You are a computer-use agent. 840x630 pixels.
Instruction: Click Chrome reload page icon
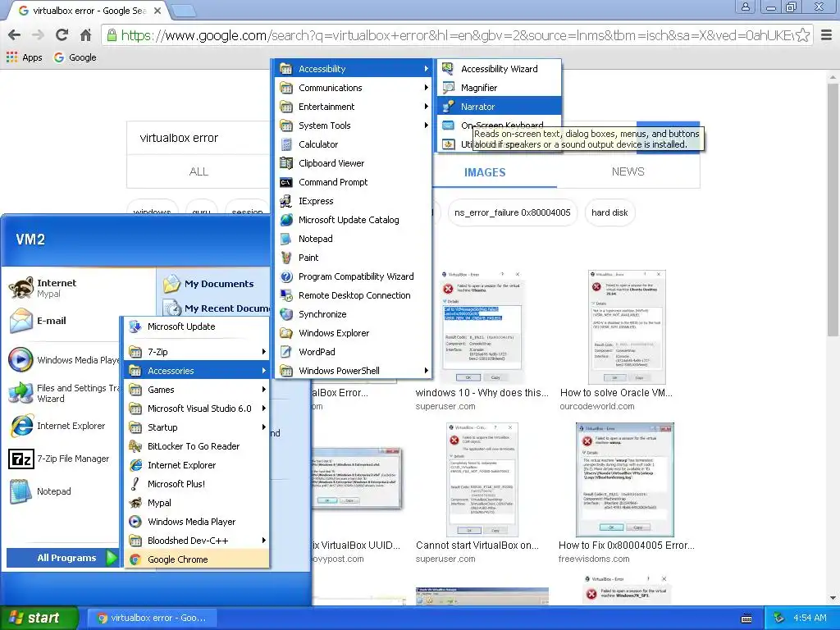pyautogui.click(x=62, y=35)
